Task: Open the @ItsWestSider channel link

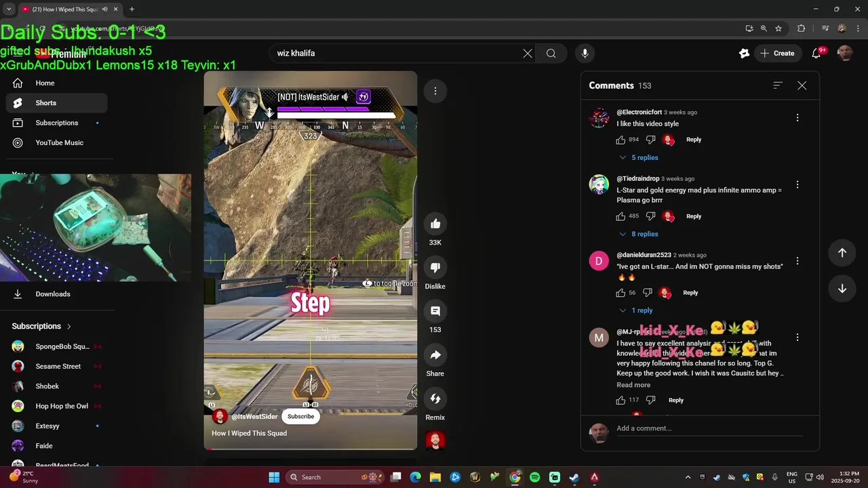Action: tap(254, 417)
